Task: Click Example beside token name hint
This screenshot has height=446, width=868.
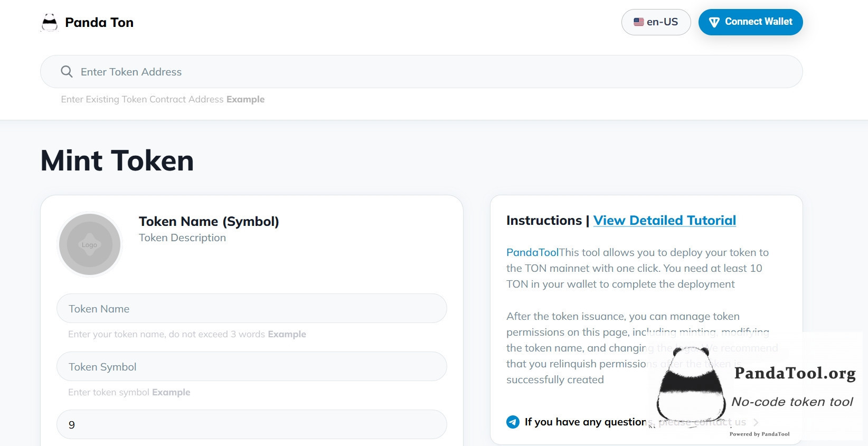Action: 287,334
